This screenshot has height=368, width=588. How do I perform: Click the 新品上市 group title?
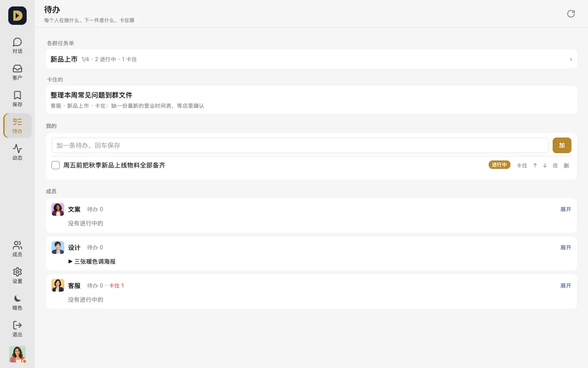64,59
